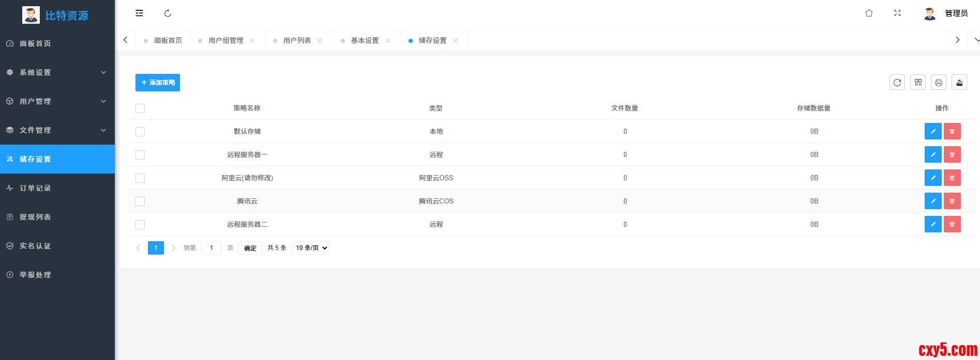Export the table data
The width and height of the screenshot is (980, 360).
(959, 83)
